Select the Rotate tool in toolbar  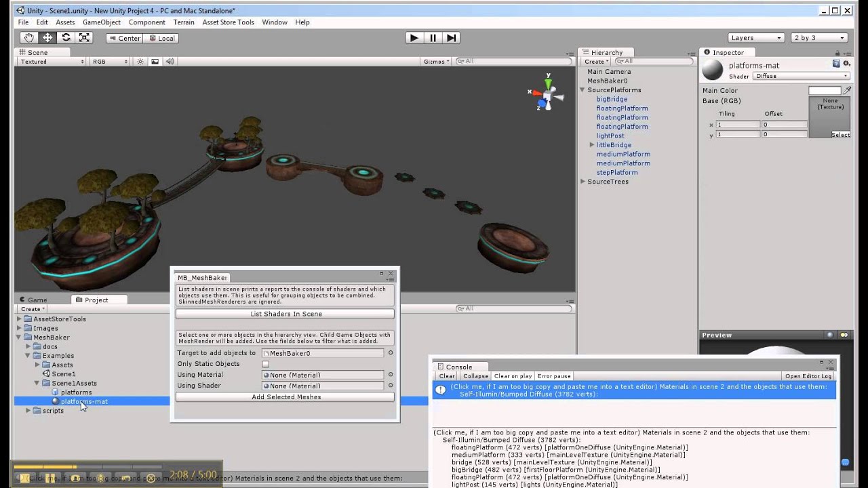click(66, 38)
